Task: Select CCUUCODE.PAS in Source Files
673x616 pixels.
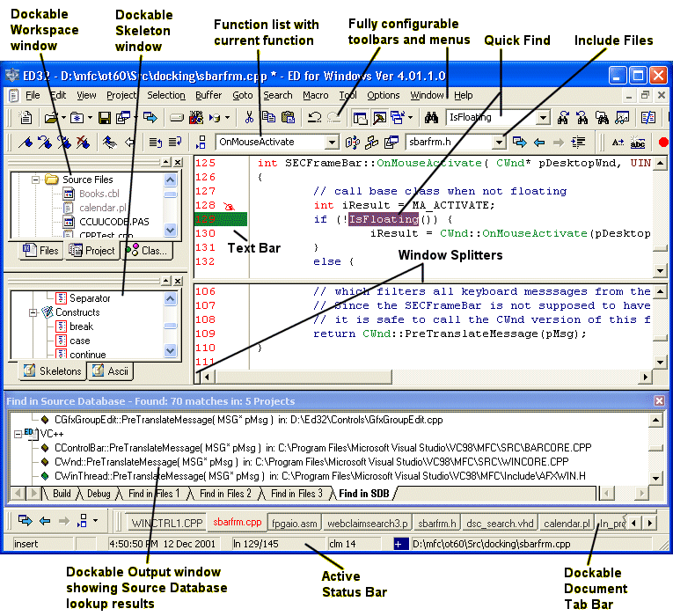Action: coord(113,222)
